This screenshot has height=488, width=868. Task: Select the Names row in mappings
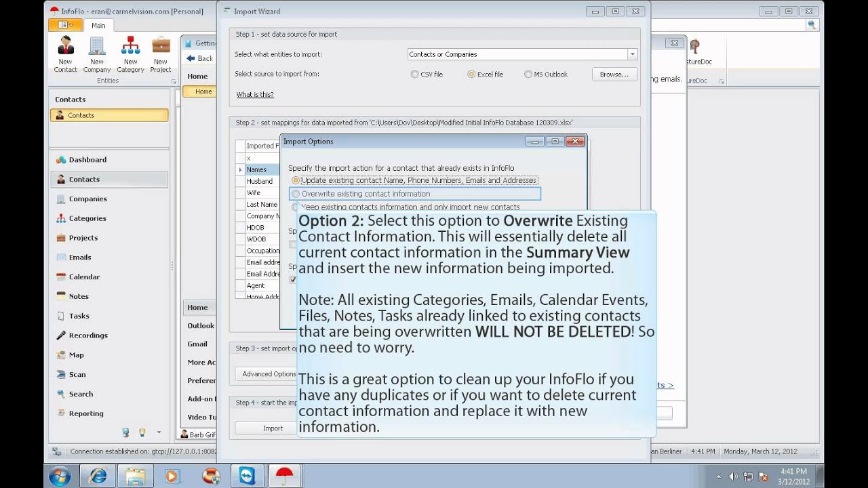click(256, 169)
